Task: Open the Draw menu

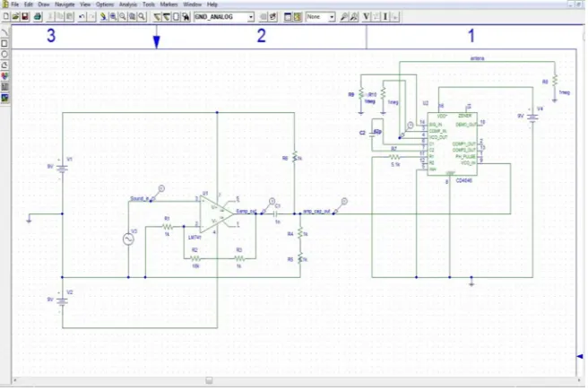Action: pos(44,4)
